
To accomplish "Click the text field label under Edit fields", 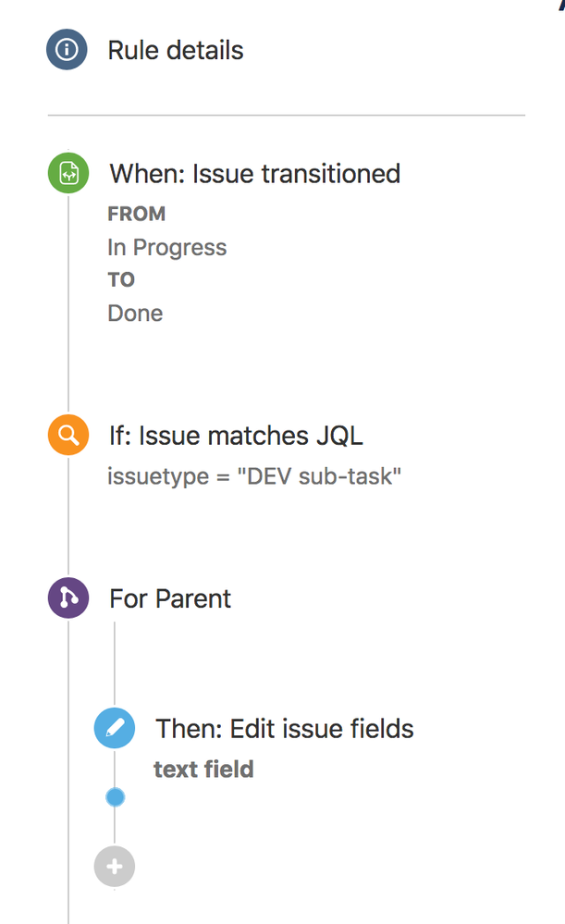I will (203, 769).
